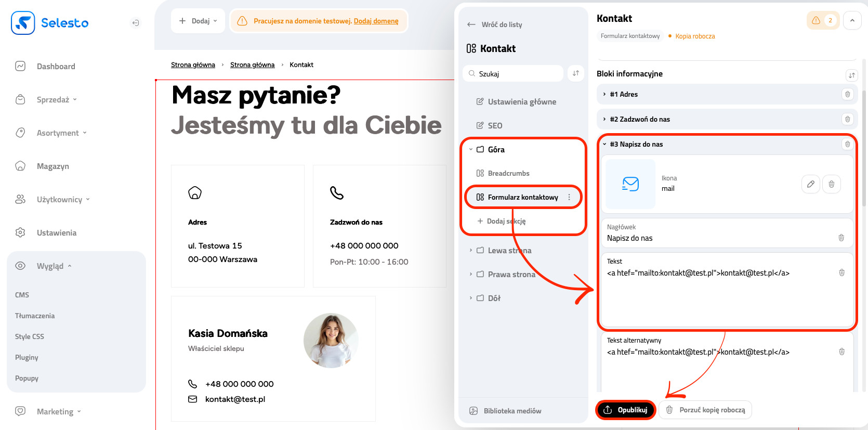Delete the #2 Zadzwoń do nas block
Screen dimensions: 868x430
pyautogui.click(x=847, y=119)
